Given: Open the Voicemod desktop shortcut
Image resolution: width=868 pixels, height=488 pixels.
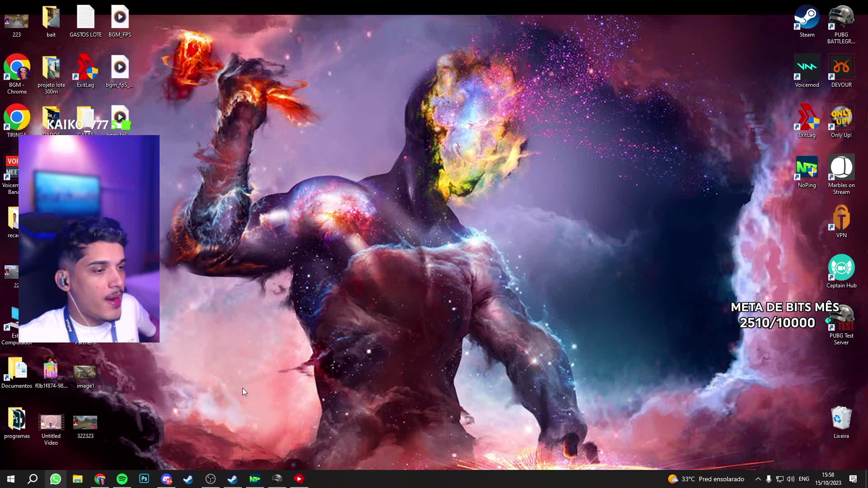Looking at the screenshot, I should pos(807,71).
